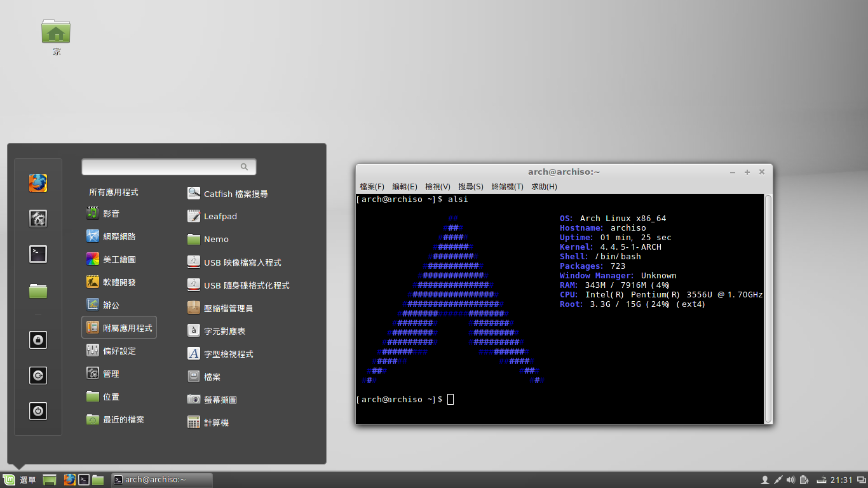Screen dimensions: 868x488
Task: Click the 'Shell: /bin/bash' line in terminal
Action: (600, 257)
